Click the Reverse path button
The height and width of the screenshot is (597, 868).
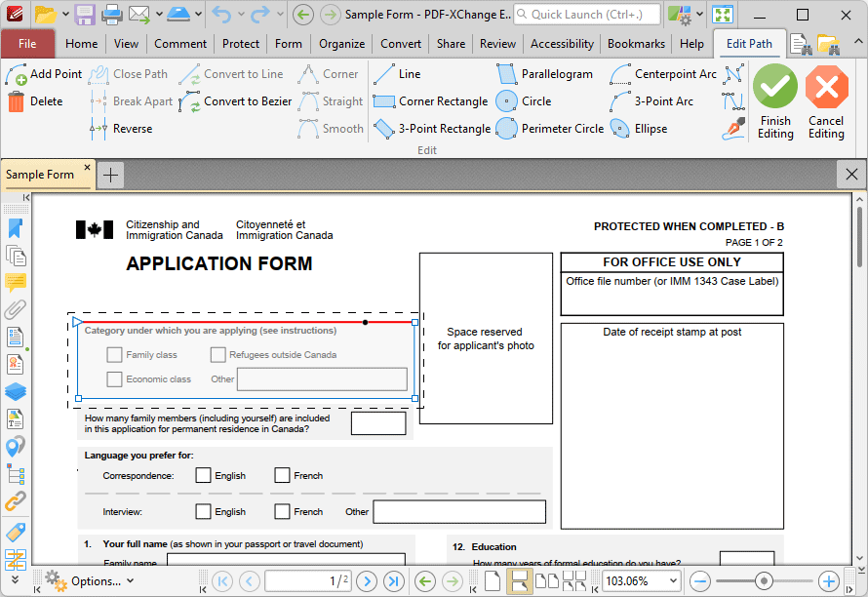point(121,129)
